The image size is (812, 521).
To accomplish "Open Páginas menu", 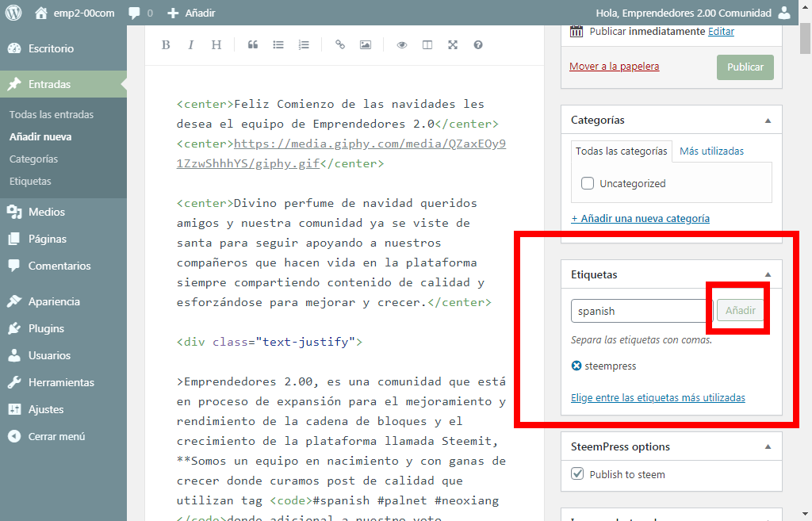I will (x=63, y=239).
